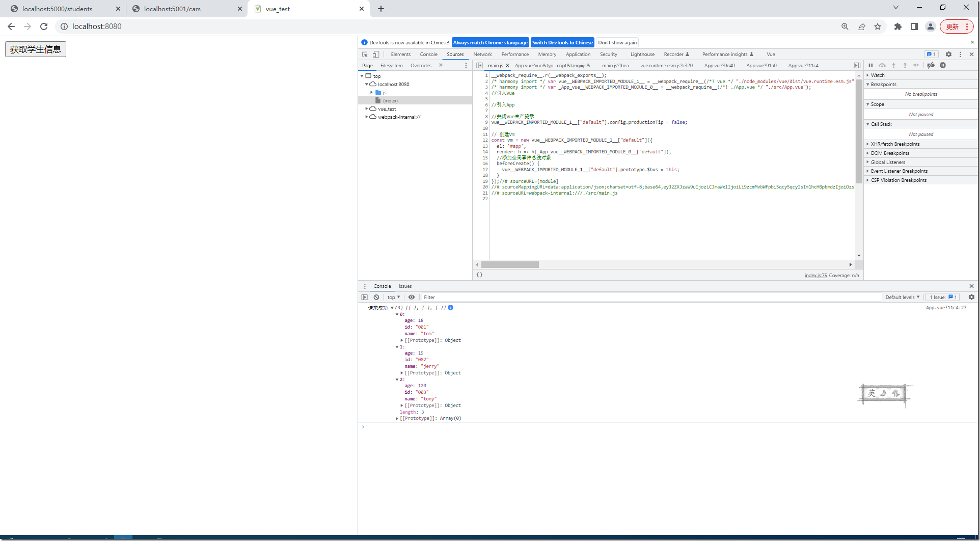Expand XHR/fetch Breakpoints section
The image size is (980, 541).
click(895, 144)
